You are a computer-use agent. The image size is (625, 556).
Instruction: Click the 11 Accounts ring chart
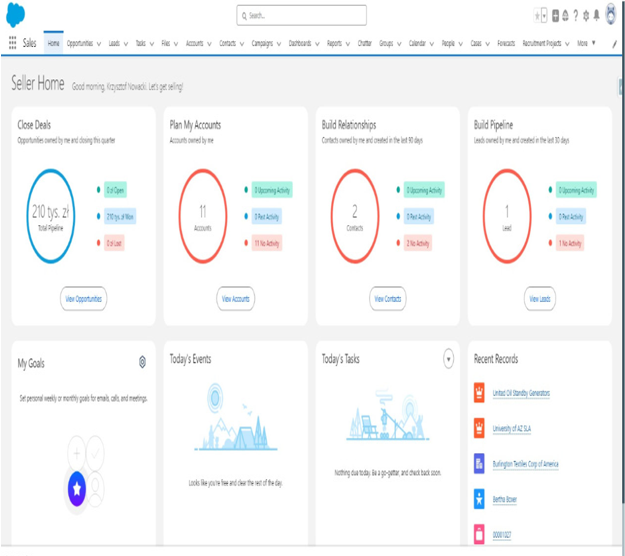pyautogui.click(x=202, y=216)
